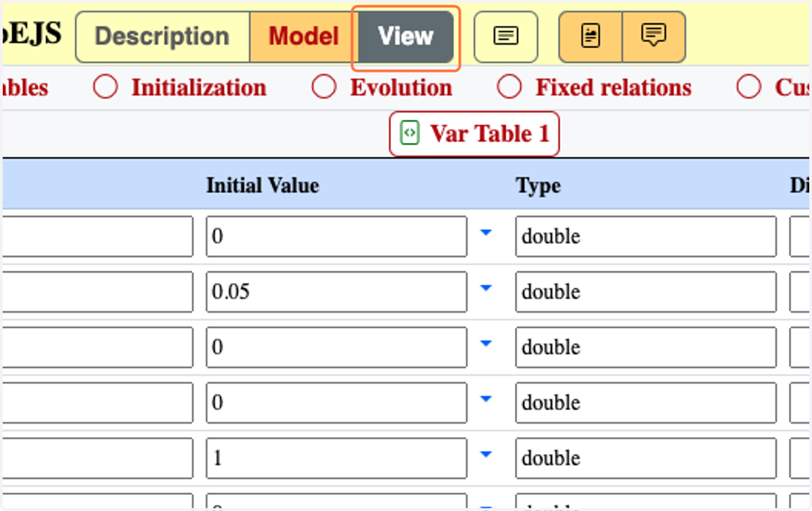
Task: Click the Var Table 1 code icon
Action: tap(410, 133)
